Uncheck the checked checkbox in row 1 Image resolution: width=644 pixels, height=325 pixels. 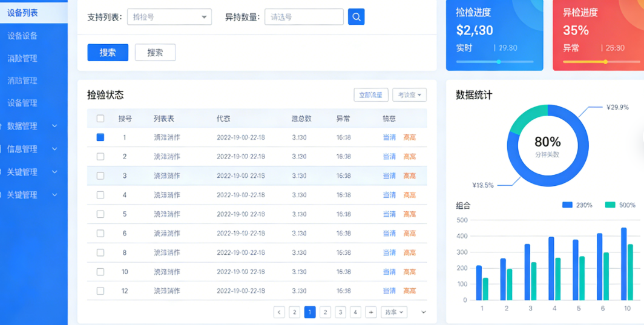pyautogui.click(x=100, y=137)
